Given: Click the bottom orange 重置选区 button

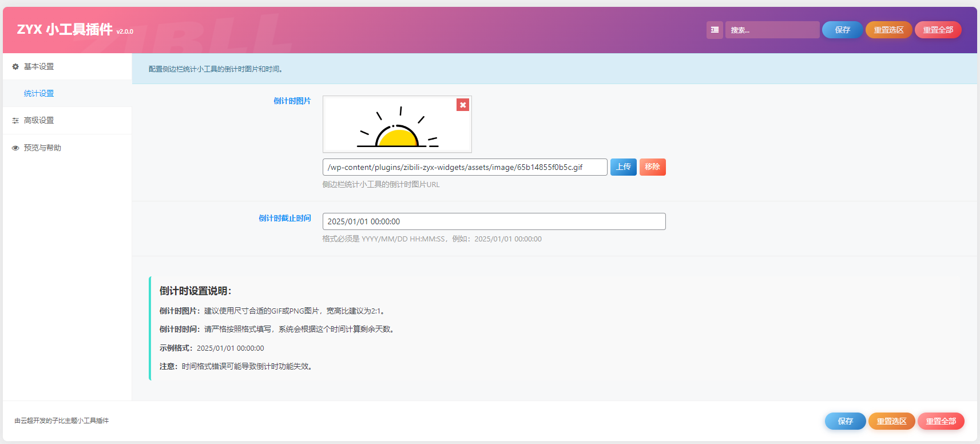Looking at the screenshot, I should coord(891,421).
